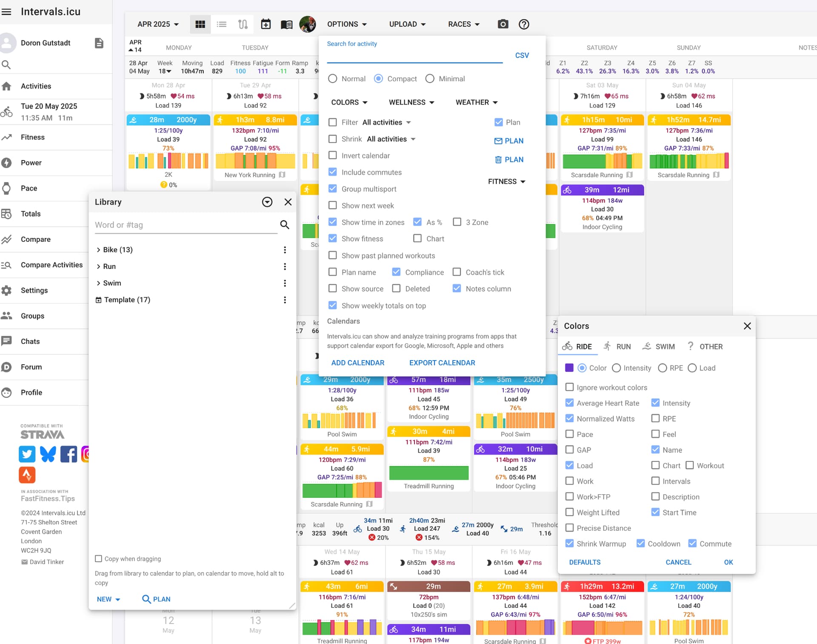Click the athlete avatar in the toolbar
817x644 pixels.
point(308,24)
